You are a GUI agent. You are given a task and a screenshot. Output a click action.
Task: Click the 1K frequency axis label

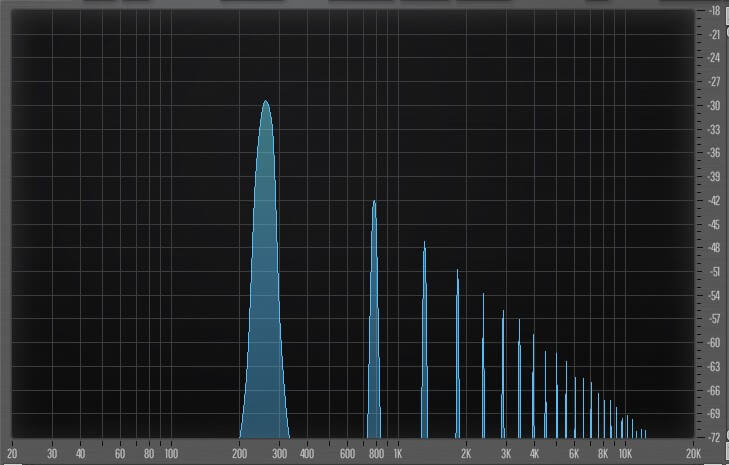click(x=397, y=453)
